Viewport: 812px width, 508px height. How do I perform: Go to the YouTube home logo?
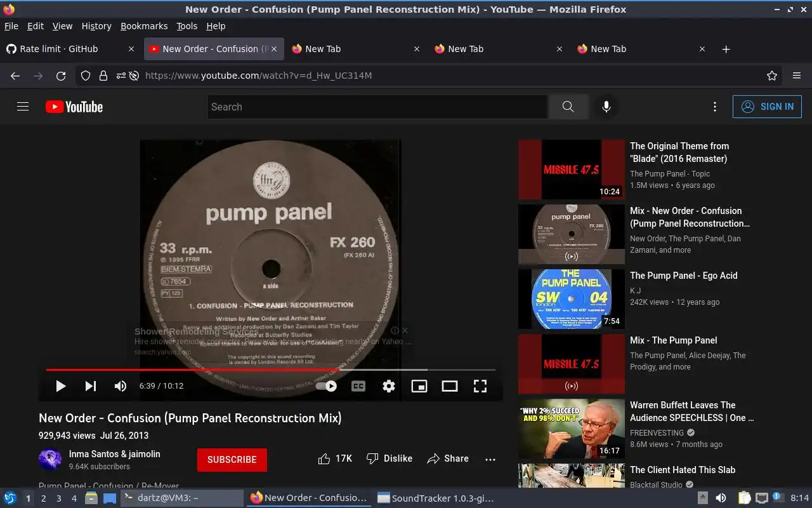[x=74, y=107]
